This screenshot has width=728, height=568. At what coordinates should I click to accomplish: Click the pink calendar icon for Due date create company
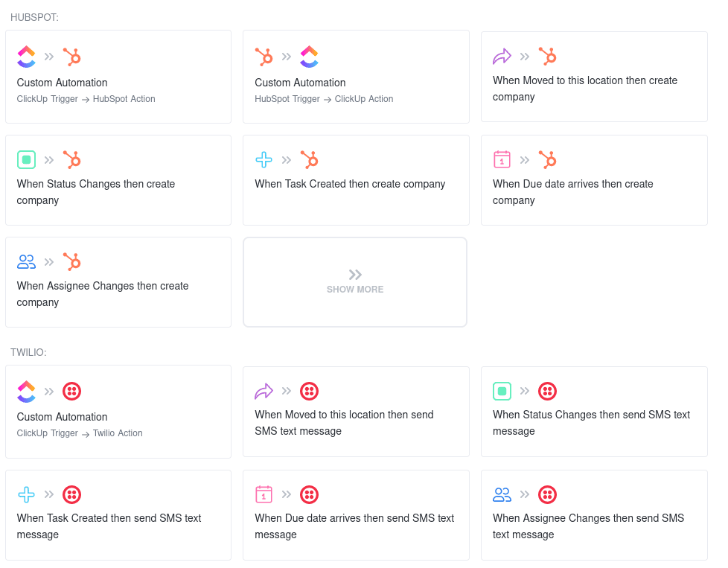[x=502, y=160]
